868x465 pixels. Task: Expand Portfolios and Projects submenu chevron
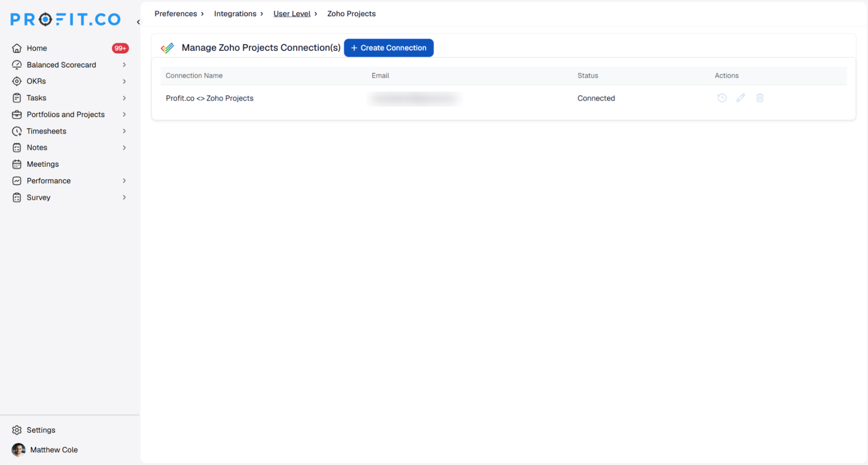(x=124, y=114)
